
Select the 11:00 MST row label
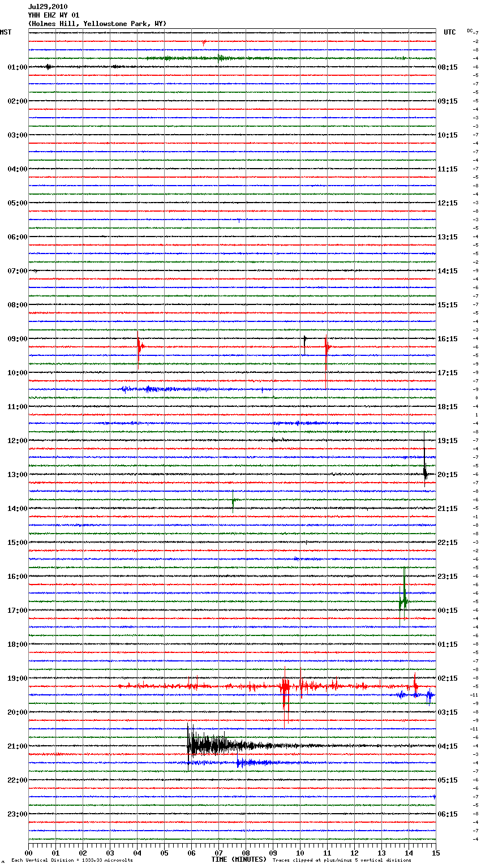(x=18, y=407)
